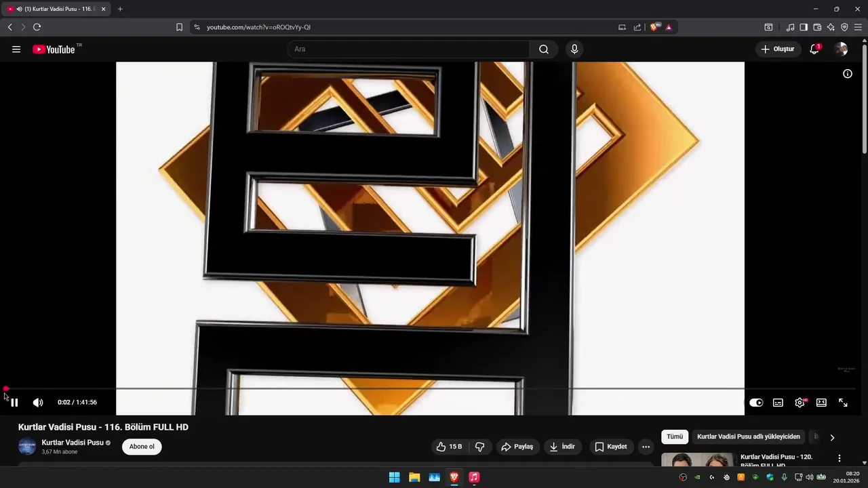Viewport: 868px width, 488px height.
Task: Share this page from address bar
Action: pos(637,27)
